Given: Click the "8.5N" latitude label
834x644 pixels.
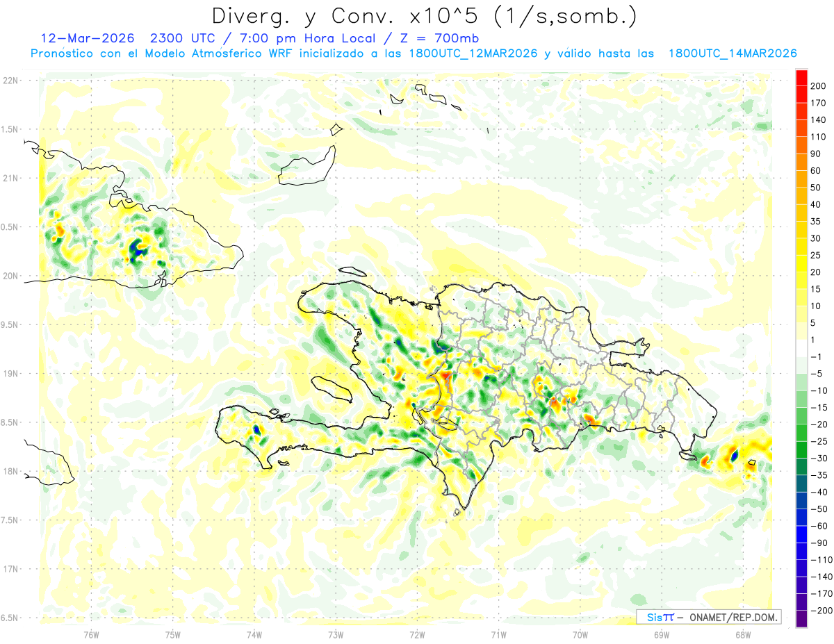Looking at the screenshot, I should [10, 422].
